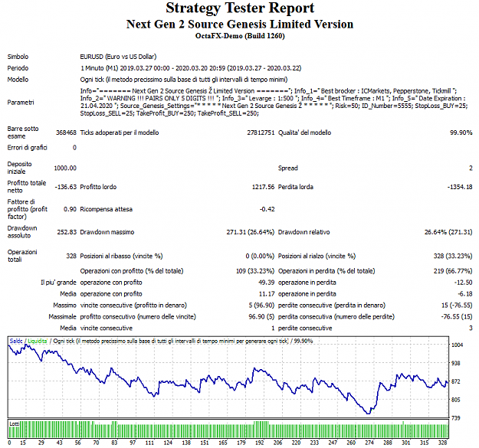This screenshot has height=448, width=479.
Task: Click the 'Modello' label
Action: (18, 80)
